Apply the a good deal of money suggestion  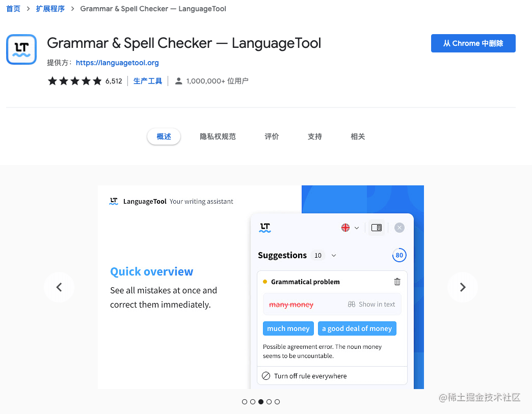(357, 328)
